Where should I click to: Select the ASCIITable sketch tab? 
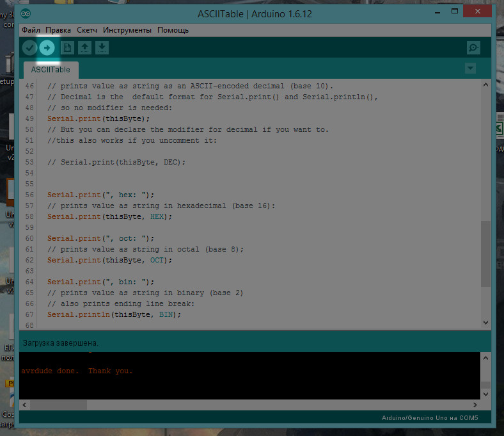(x=51, y=70)
